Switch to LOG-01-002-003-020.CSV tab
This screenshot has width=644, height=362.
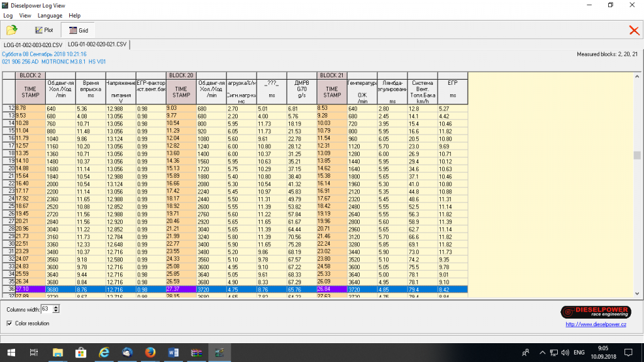(33, 45)
